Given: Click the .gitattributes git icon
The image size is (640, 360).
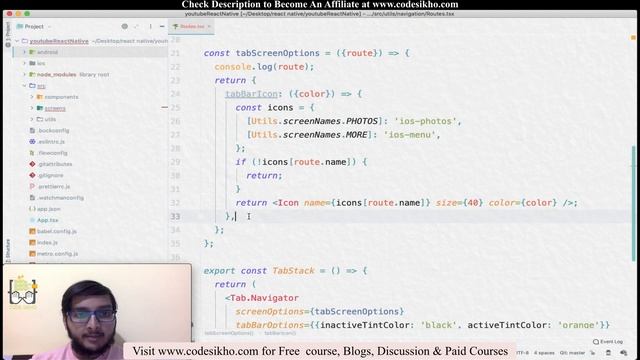Looking at the screenshot, I should point(32,164).
